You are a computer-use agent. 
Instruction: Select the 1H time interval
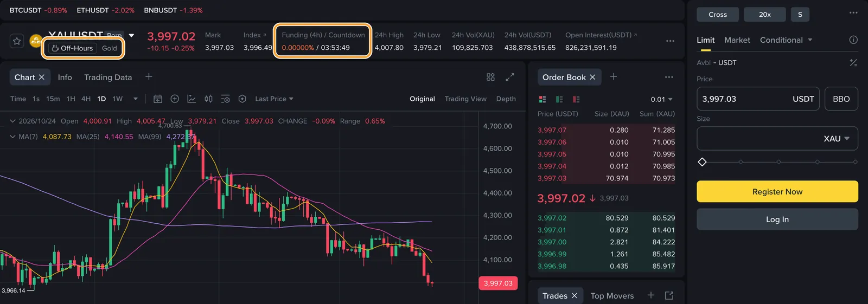(x=71, y=99)
